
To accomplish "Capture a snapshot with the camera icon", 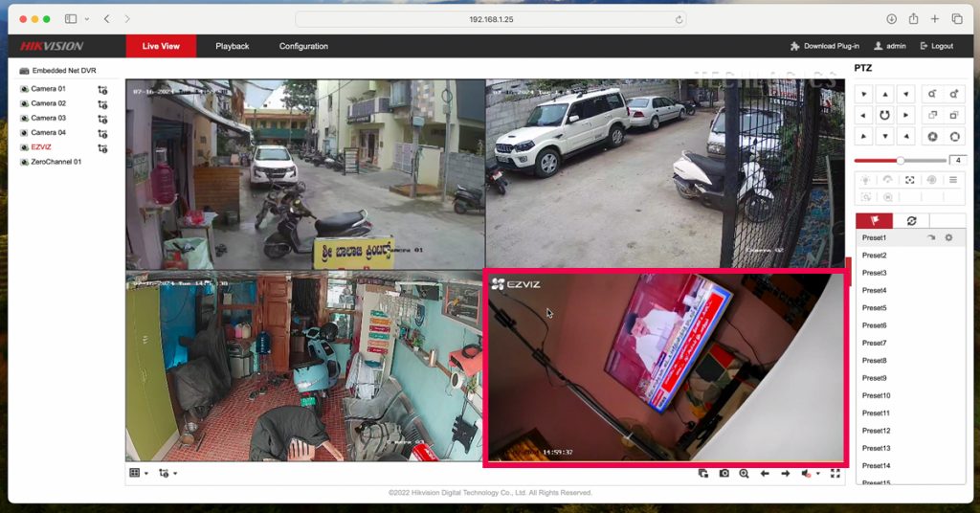I will [x=724, y=474].
